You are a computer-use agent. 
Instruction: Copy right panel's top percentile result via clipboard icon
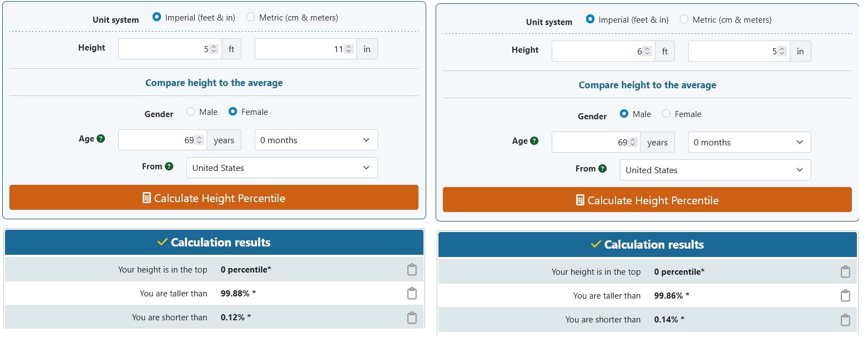point(845,272)
